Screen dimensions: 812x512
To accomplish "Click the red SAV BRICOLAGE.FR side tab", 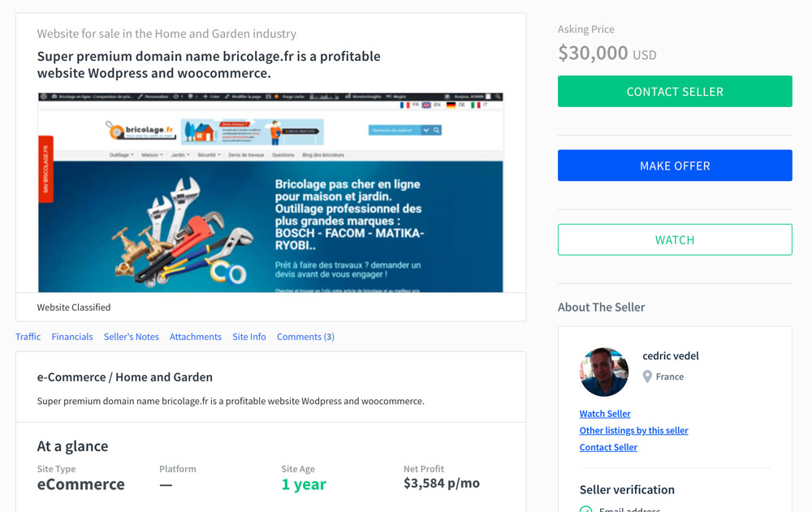I will click(45, 169).
